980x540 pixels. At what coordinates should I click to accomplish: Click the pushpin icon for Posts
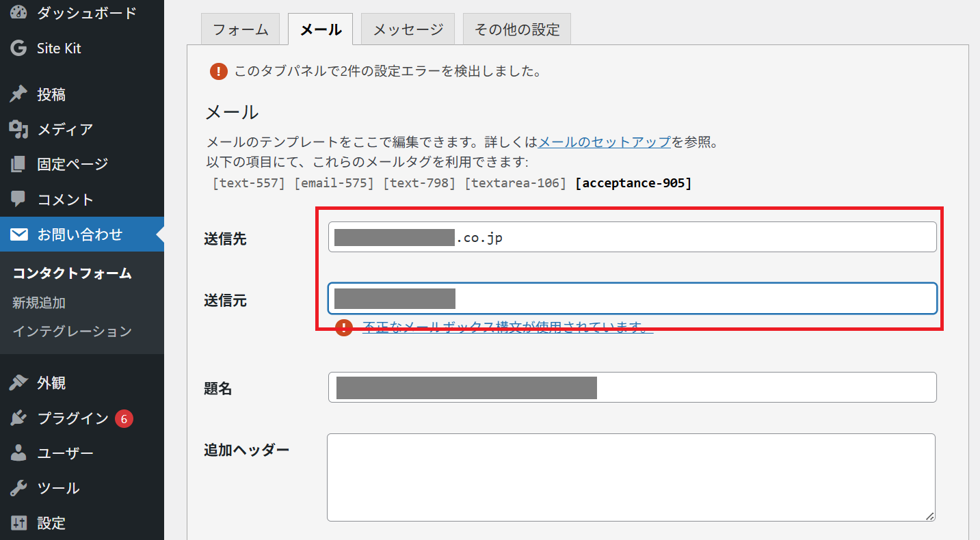[18, 94]
